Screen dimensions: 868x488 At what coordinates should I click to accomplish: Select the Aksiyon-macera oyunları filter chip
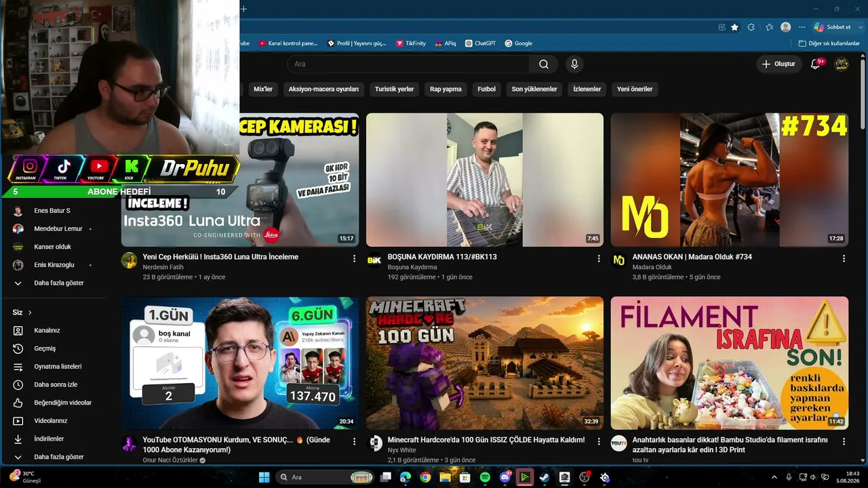point(323,89)
